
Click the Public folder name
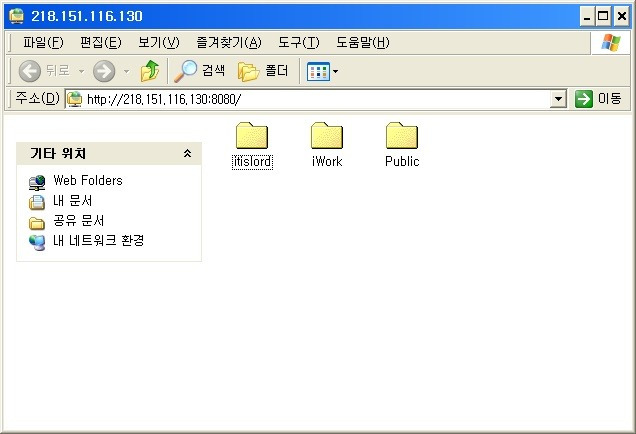(402, 161)
